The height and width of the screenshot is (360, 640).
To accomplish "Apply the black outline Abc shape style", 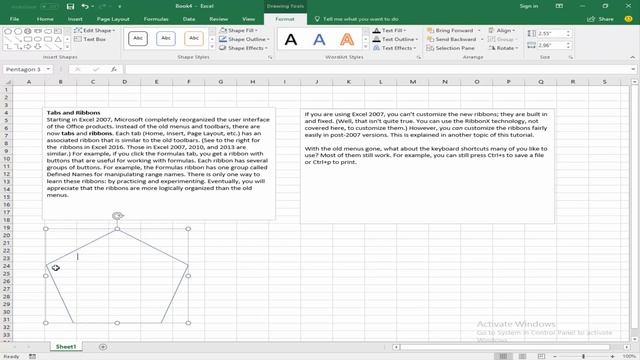I will [138, 39].
